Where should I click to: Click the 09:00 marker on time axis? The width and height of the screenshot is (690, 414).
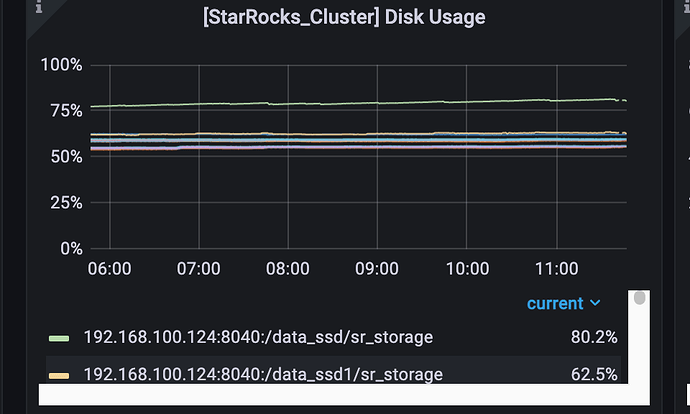(x=377, y=269)
